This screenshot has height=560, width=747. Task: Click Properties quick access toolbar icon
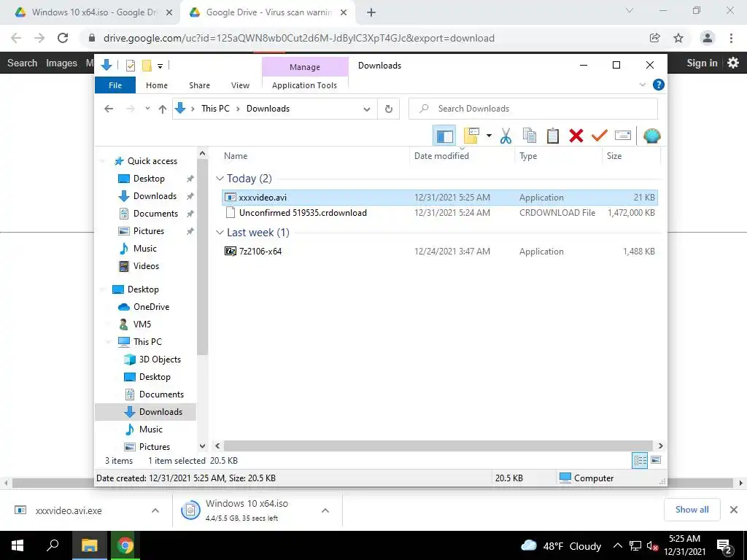(130, 66)
